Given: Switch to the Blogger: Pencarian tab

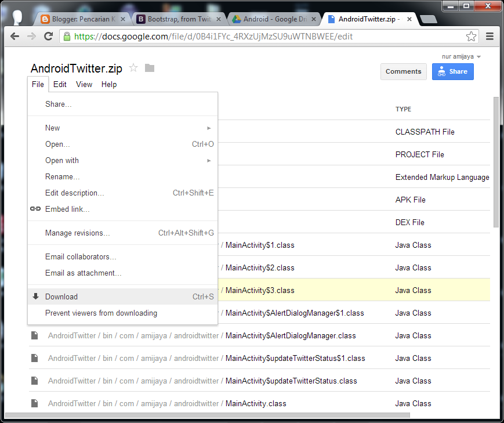Looking at the screenshot, I should point(83,19).
